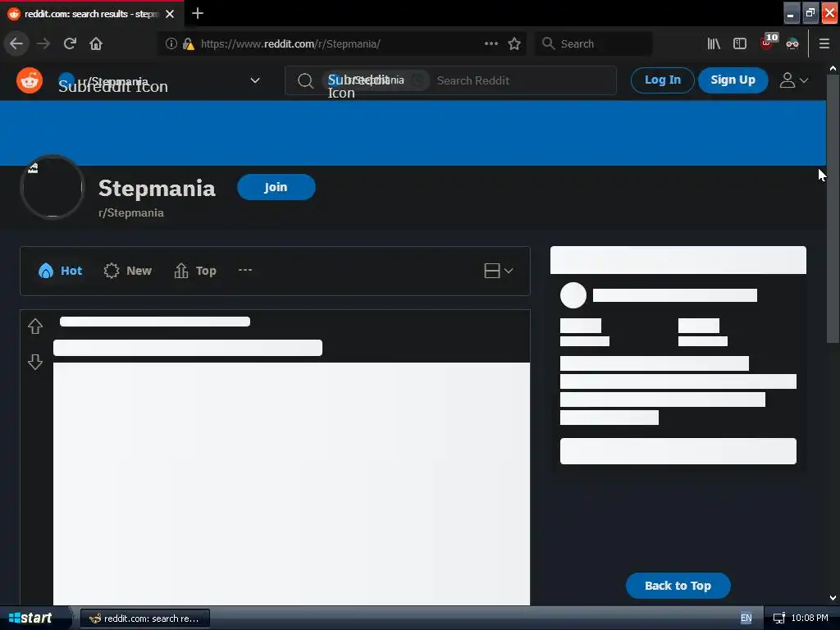
Task: Click the EN language indicator in the tray
Action: (x=746, y=619)
